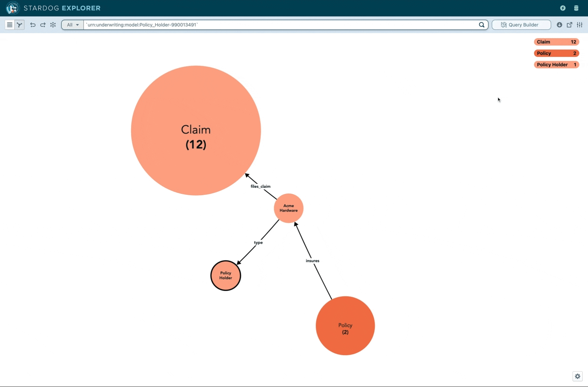
Task: Toggle the Policy Holder legend pill
Action: (556, 65)
